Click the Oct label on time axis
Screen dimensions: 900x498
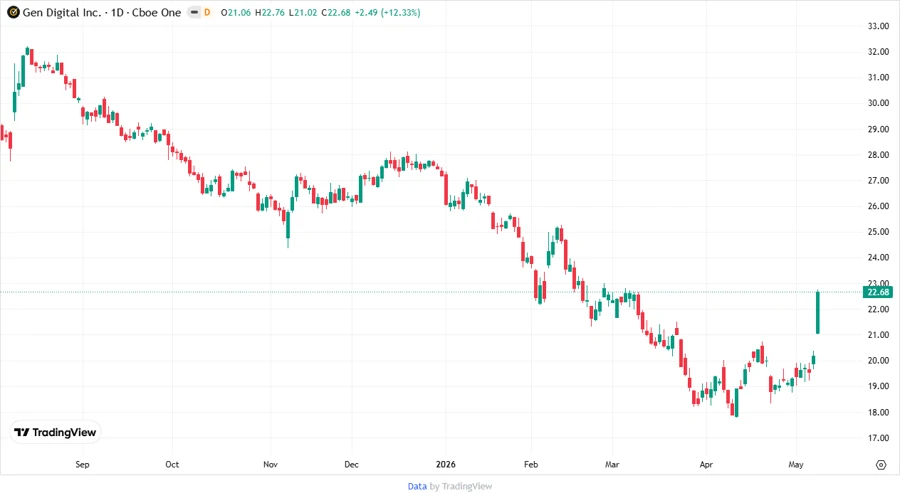(x=172, y=464)
